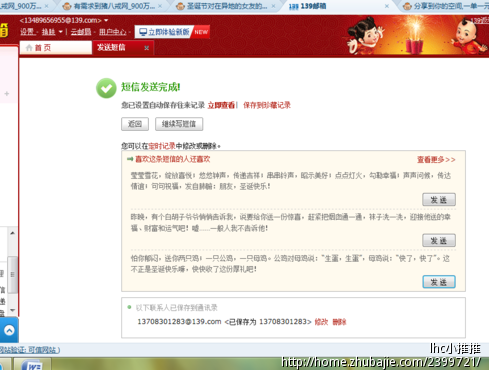Close the 139邮箱 browser tab
Screen dimensions: 489x370
coord(387,6)
